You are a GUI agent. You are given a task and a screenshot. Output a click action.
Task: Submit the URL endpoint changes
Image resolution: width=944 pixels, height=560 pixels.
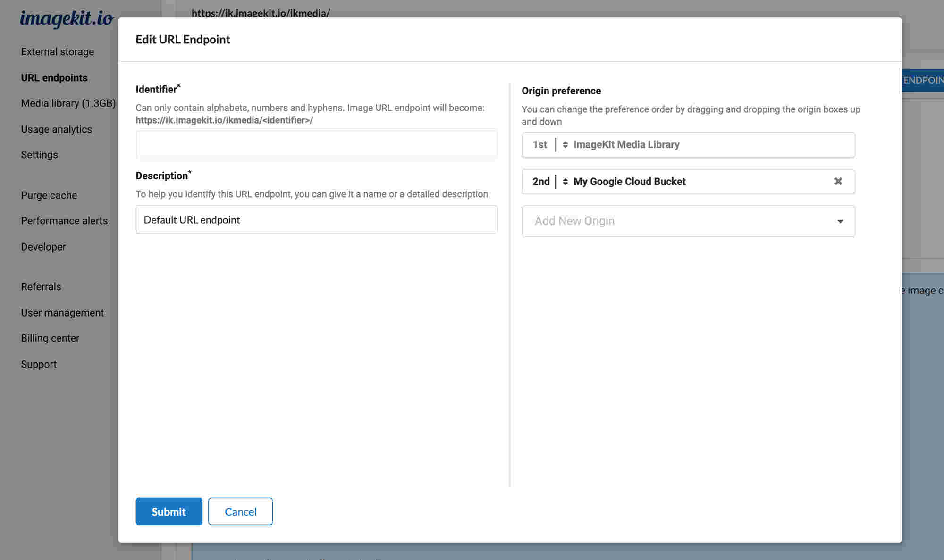click(x=169, y=511)
